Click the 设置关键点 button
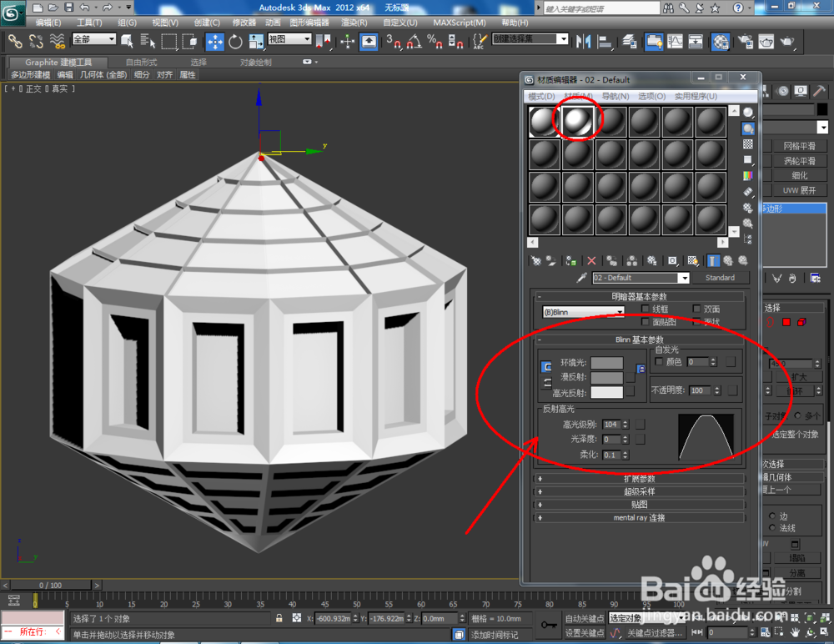 point(585,633)
